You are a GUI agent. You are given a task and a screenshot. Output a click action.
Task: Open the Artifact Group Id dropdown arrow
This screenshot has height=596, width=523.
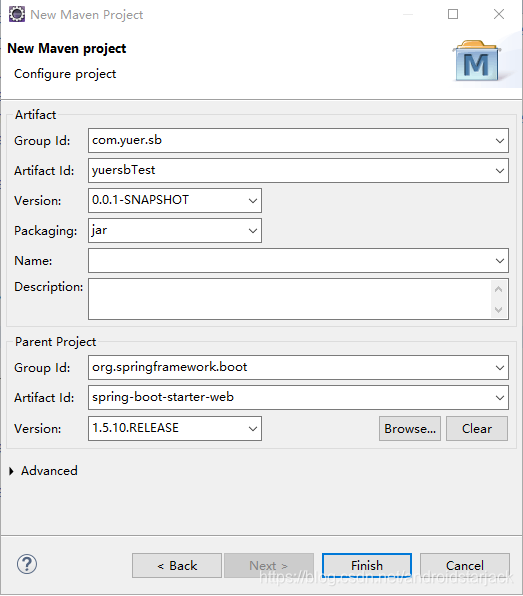[x=499, y=141]
